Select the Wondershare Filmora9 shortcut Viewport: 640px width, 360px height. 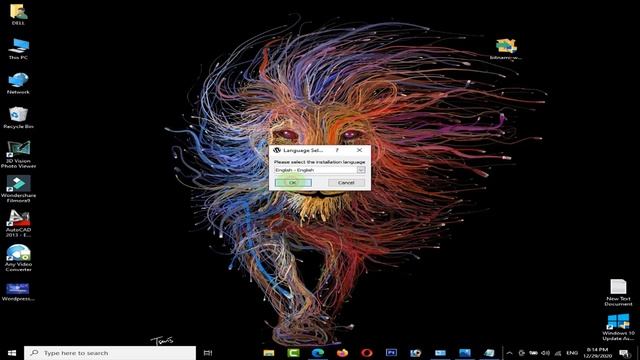tap(18, 189)
